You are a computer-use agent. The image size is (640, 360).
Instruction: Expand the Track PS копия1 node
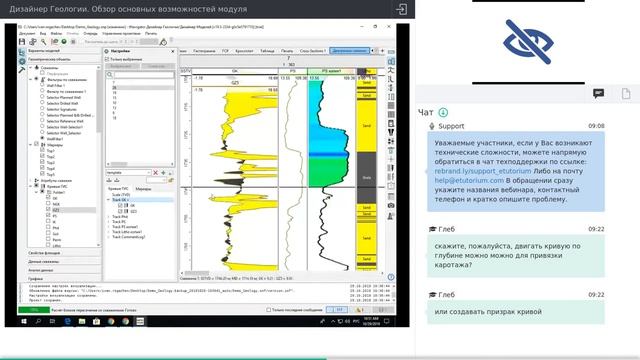[109, 227]
